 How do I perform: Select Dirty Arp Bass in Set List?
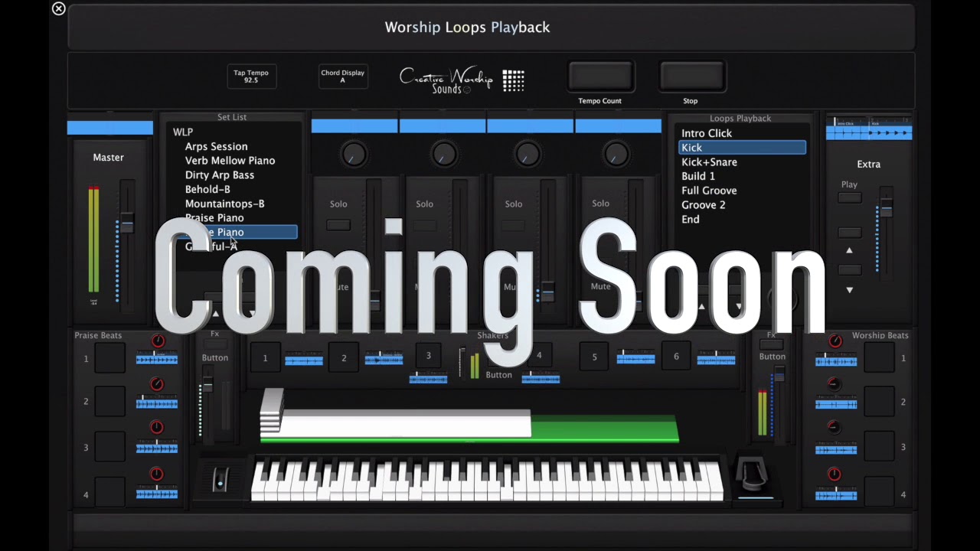pos(219,175)
